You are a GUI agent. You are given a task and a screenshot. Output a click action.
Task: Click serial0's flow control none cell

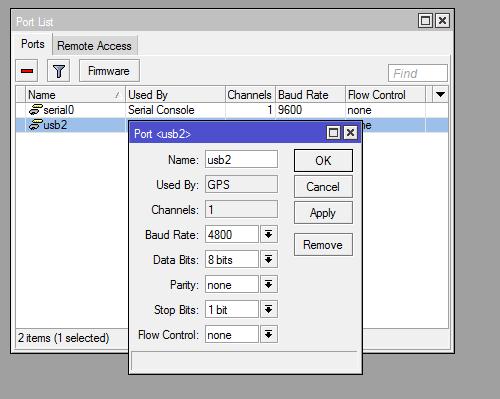pos(359,110)
